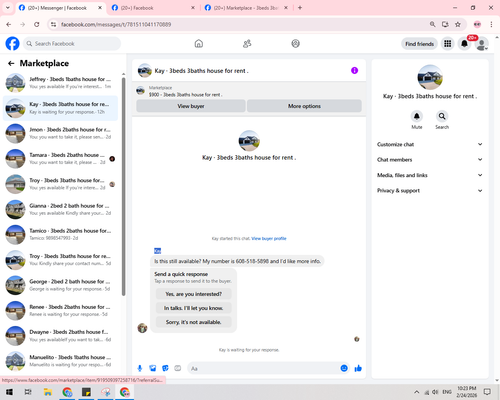Bookmark this page with star icon
This screenshot has width=500, height=400.
pos(458,24)
